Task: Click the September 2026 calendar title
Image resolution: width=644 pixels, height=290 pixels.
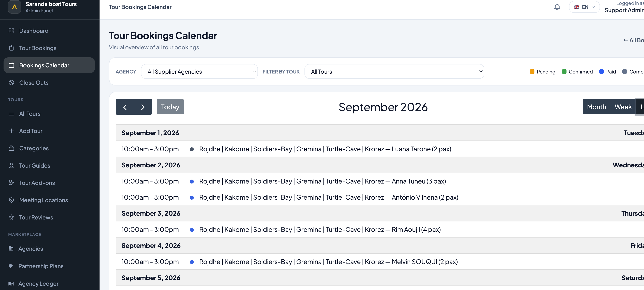Action: pyautogui.click(x=383, y=107)
